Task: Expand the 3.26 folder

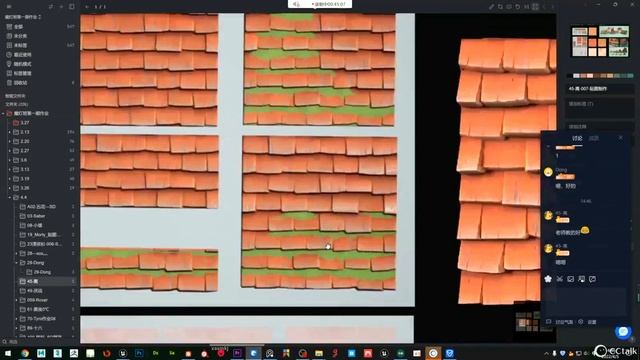Action: [x=10, y=188]
